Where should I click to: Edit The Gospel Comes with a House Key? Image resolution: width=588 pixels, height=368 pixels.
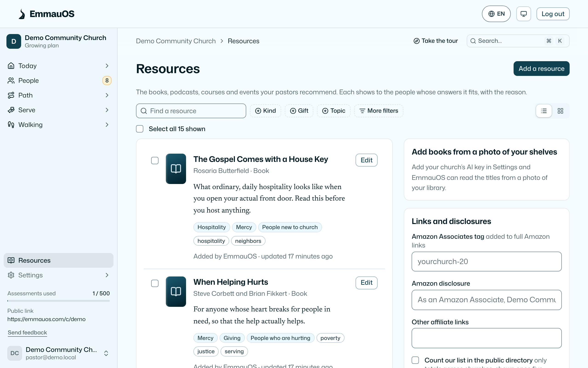click(366, 160)
